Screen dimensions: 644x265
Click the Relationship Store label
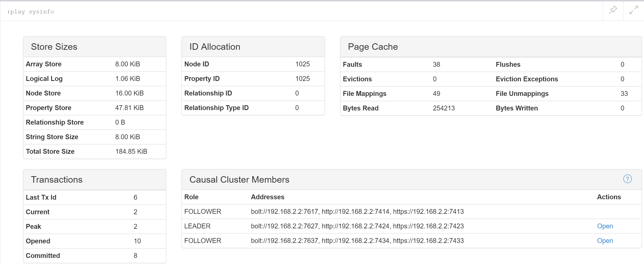pyautogui.click(x=55, y=122)
